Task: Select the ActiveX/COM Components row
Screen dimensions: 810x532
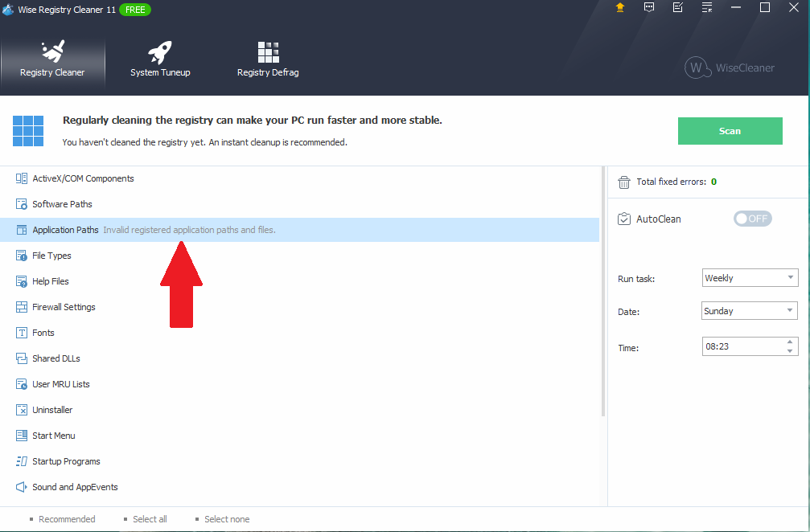Action: point(299,178)
